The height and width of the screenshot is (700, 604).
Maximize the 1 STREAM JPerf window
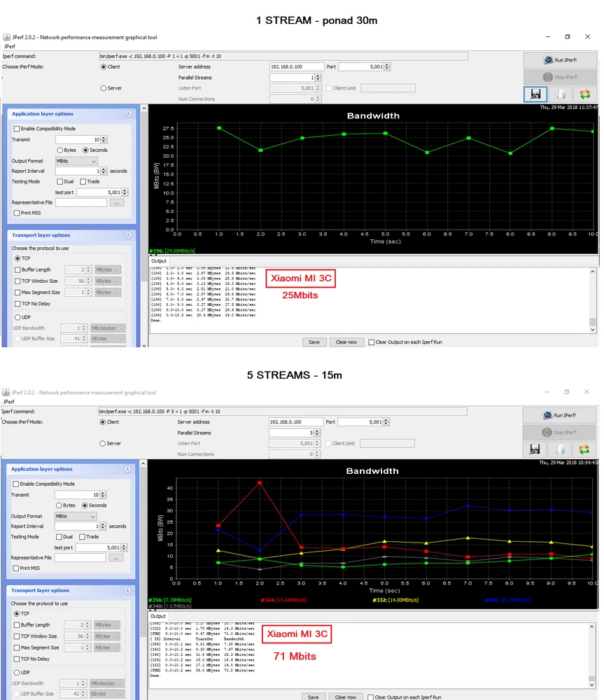[568, 36]
